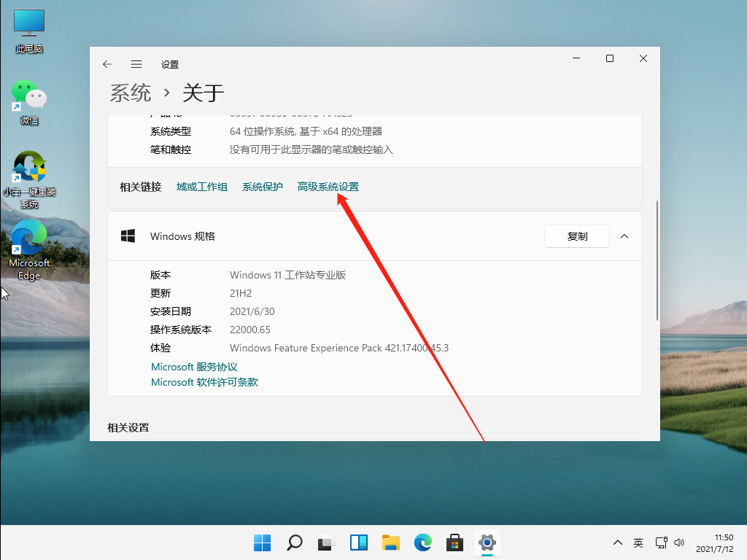Image resolution: width=747 pixels, height=560 pixels.
Task: Click the 复制 button for Windows 规格
Action: [577, 236]
